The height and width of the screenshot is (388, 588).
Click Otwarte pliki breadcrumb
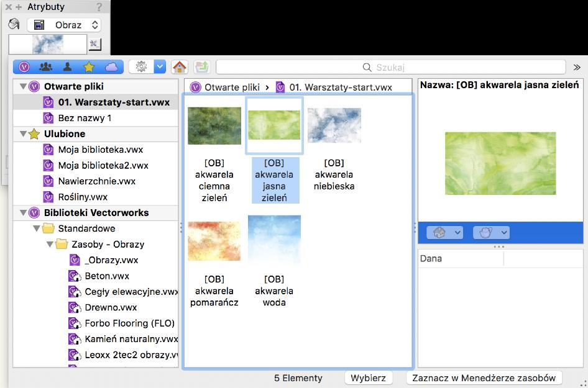[232, 88]
